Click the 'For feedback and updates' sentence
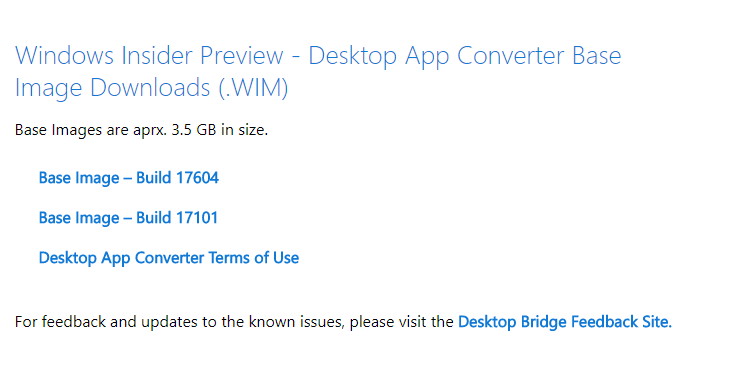 coord(344,321)
